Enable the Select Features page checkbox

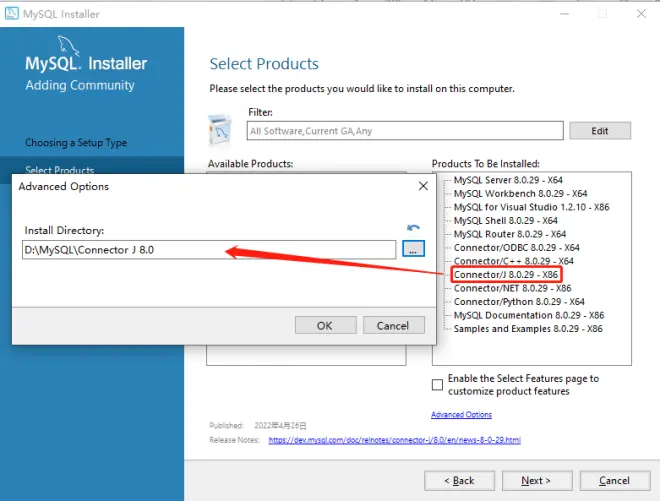pos(437,384)
